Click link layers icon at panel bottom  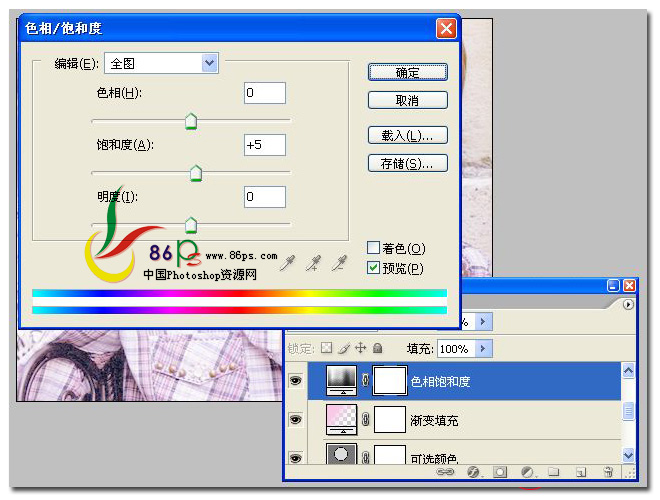pos(445,472)
